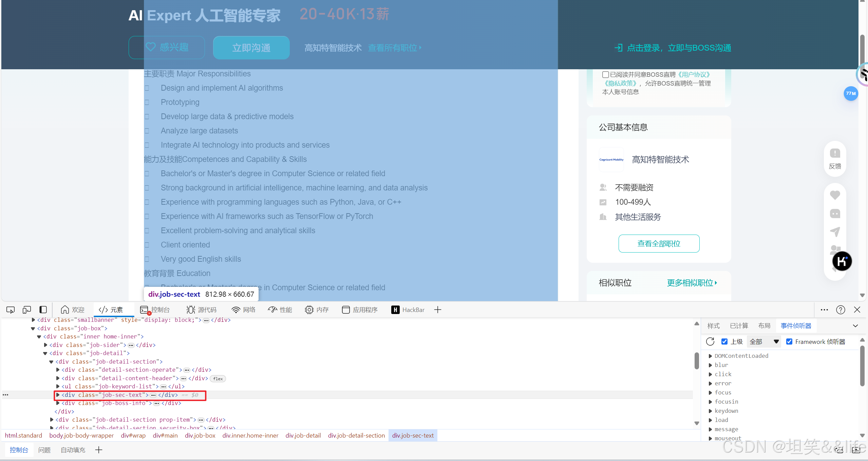868x461 pixels.
Task: Uncheck the 上级 ancestors checkbox
Action: (x=724, y=342)
